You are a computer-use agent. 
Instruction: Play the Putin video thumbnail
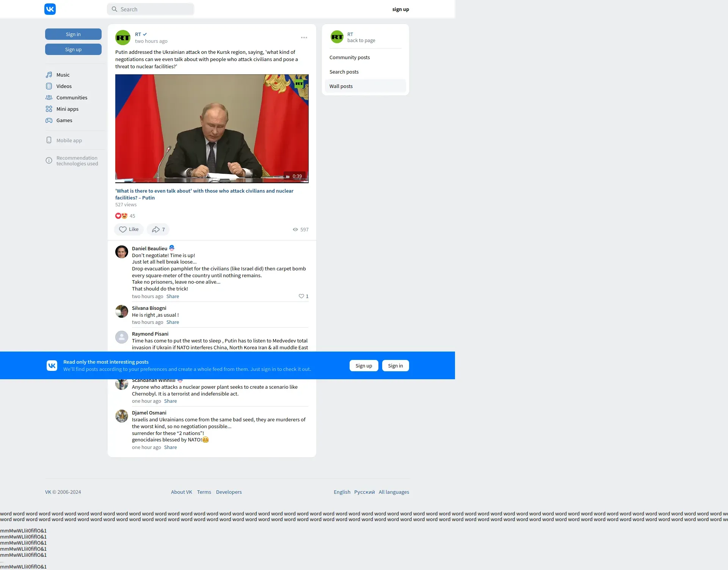[x=212, y=128]
